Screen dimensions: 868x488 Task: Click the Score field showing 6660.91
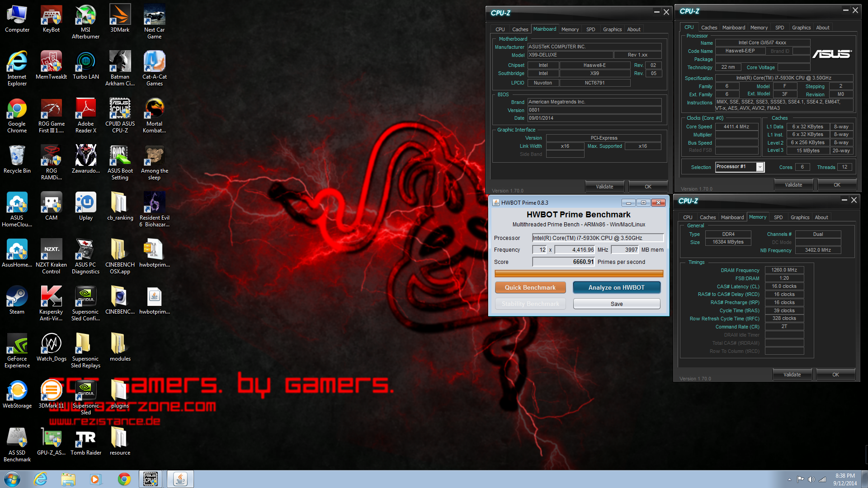(x=563, y=262)
